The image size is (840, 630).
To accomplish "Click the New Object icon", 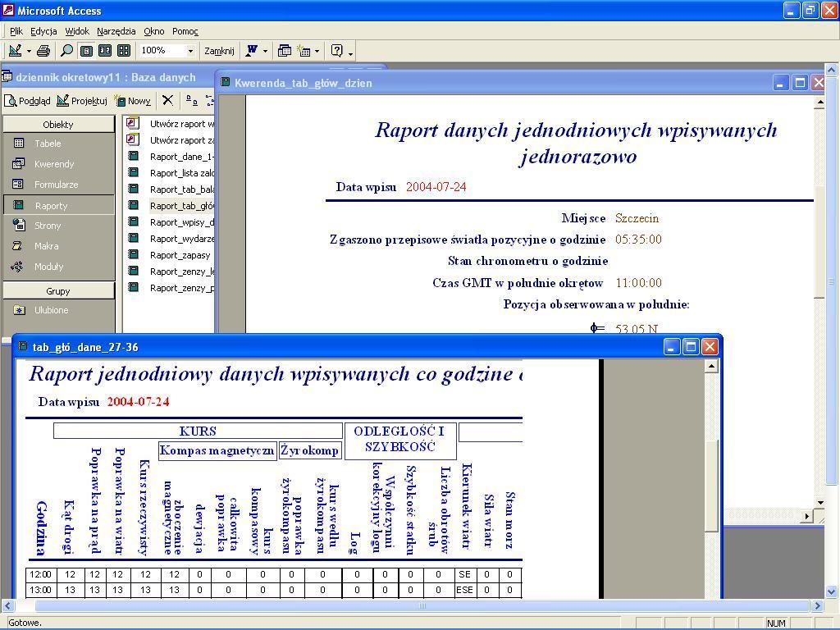I will pyautogui.click(x=304, y=51).
